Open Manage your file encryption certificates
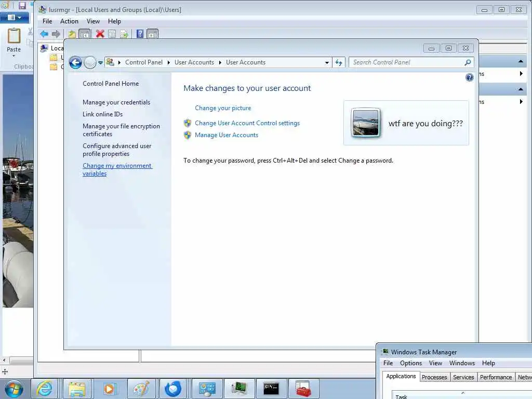 pos(121,130)
